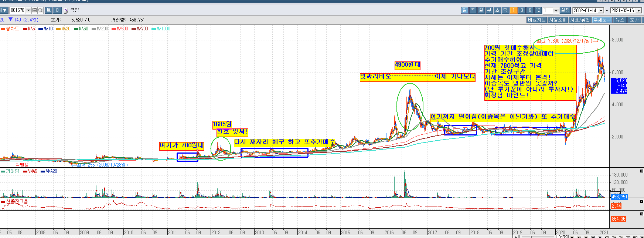Select the highlighted 1 interval button
Screen dimensions: 644x238
pos(514,10)
